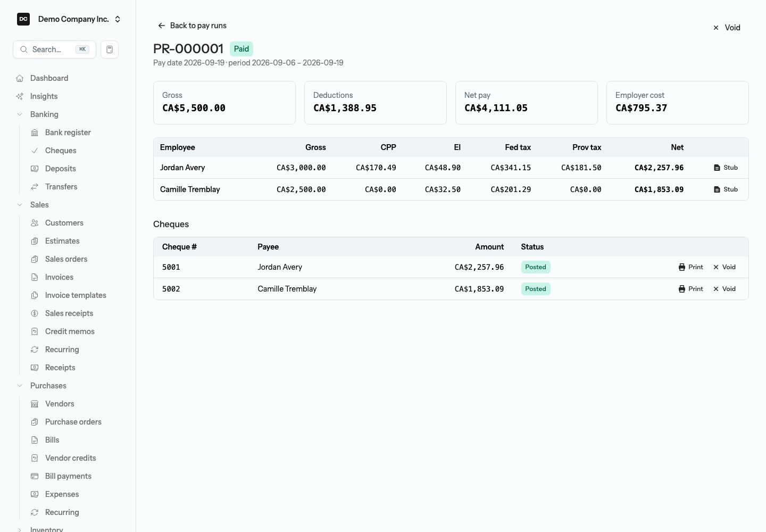Click the Cheques checkmark icon

click(x=35, y=151)
